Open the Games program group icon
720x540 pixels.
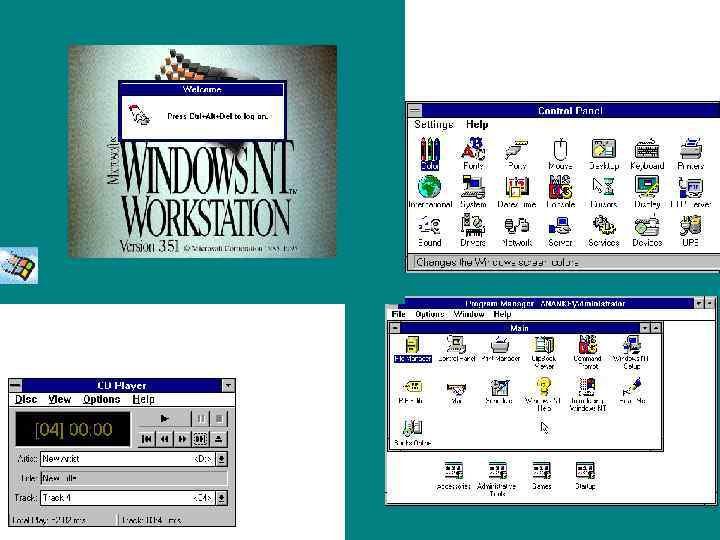541,476
